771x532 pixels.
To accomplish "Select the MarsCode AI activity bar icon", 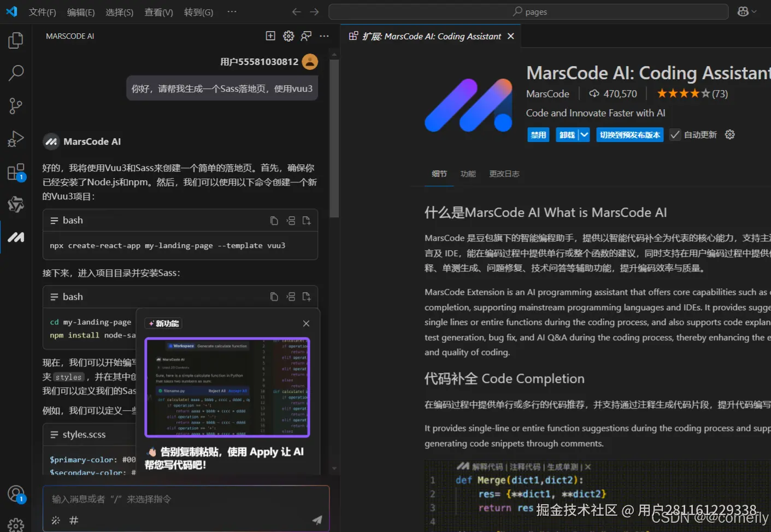I will 15,237.
